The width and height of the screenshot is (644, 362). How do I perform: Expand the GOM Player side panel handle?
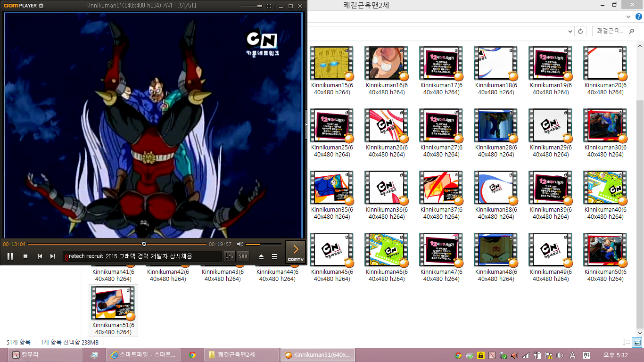306,124
